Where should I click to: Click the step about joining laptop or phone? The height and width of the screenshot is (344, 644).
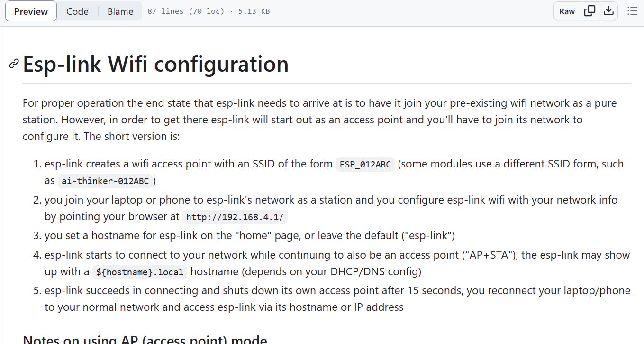331,208
